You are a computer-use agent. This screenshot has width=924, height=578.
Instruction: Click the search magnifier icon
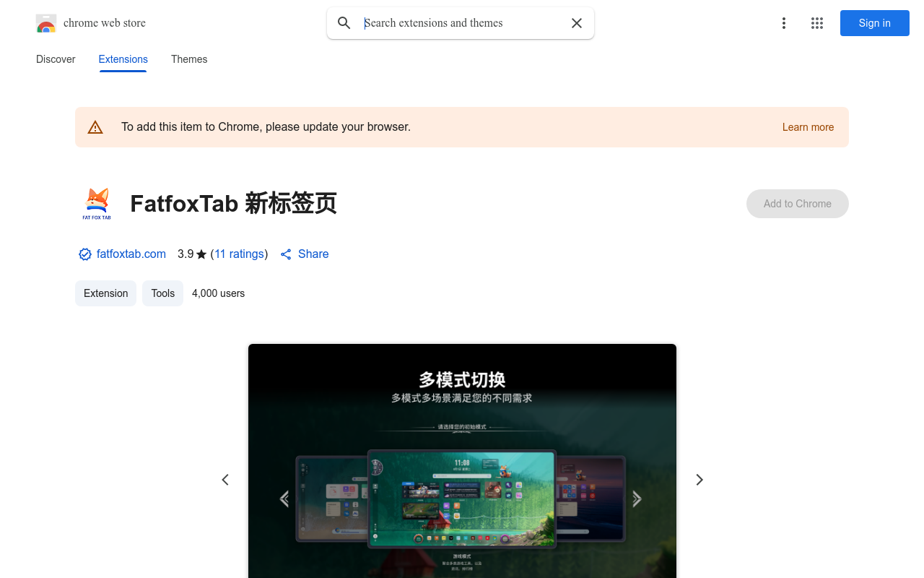344,23
